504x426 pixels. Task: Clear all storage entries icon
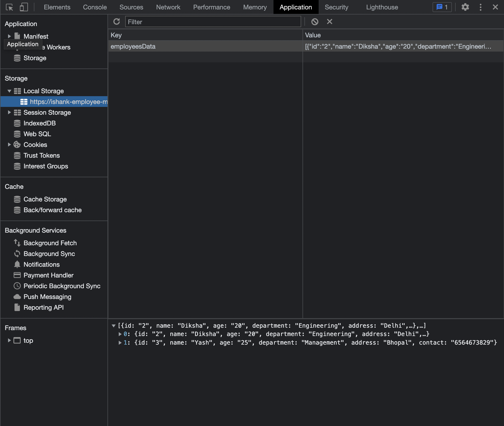(x=315, y=21)
